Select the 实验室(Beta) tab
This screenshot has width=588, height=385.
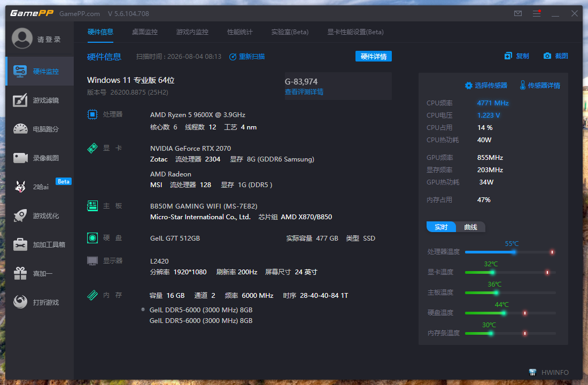[x=290, y=32]
